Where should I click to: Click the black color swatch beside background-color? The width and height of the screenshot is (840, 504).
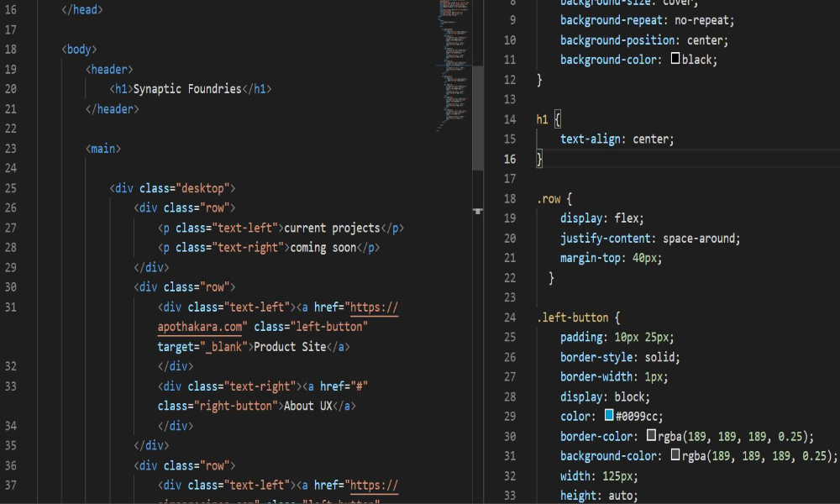pos(675,60)
